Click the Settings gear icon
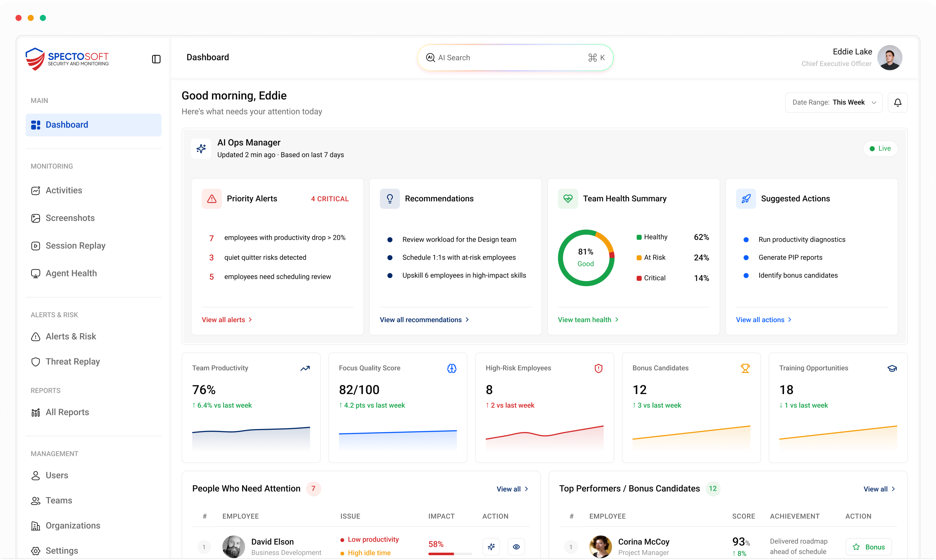This screenshot has width=936, height=560. 35,551
